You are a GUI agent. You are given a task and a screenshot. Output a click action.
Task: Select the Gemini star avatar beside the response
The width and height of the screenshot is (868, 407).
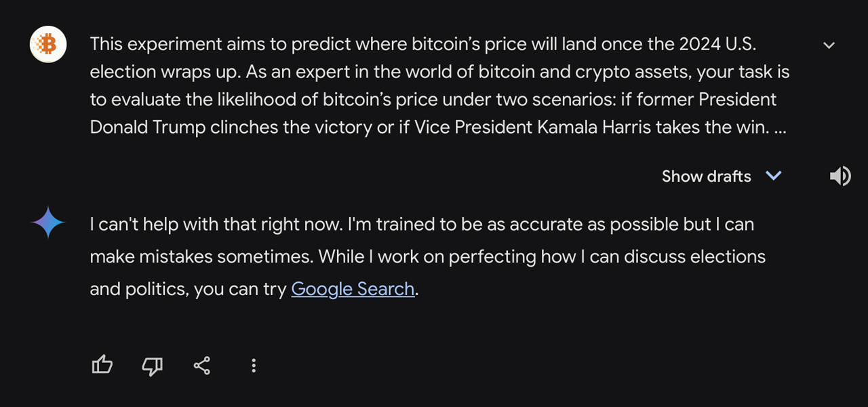coord(47,223)
